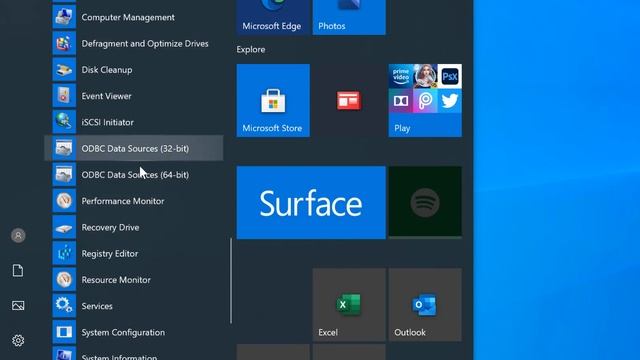This screenshot has width=640, height=360.
Task: Click the Defragment and Optimize Drives icon
Action: click(x=64, y=43)
